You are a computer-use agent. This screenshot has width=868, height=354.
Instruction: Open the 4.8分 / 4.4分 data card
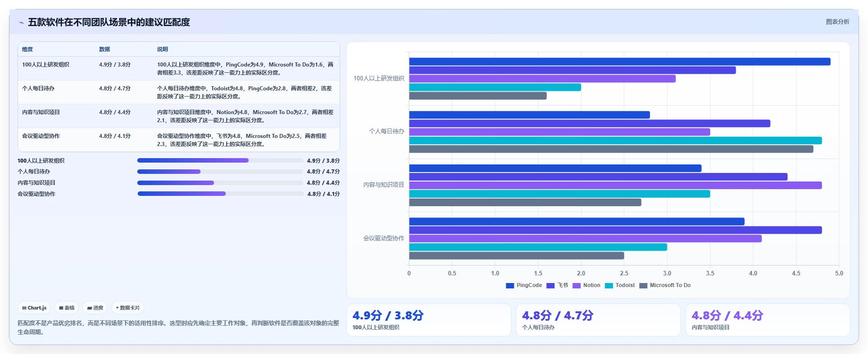(768, 320)
